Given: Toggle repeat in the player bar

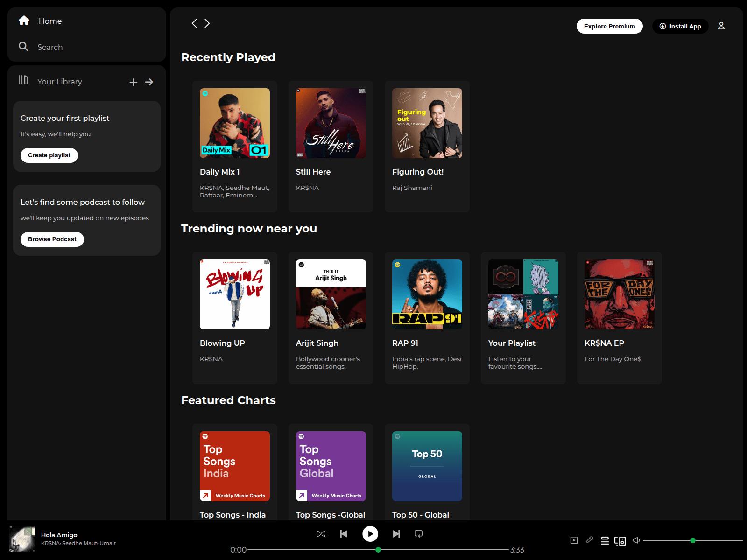Looking at the screenshot, I should [x=419, y=534].
